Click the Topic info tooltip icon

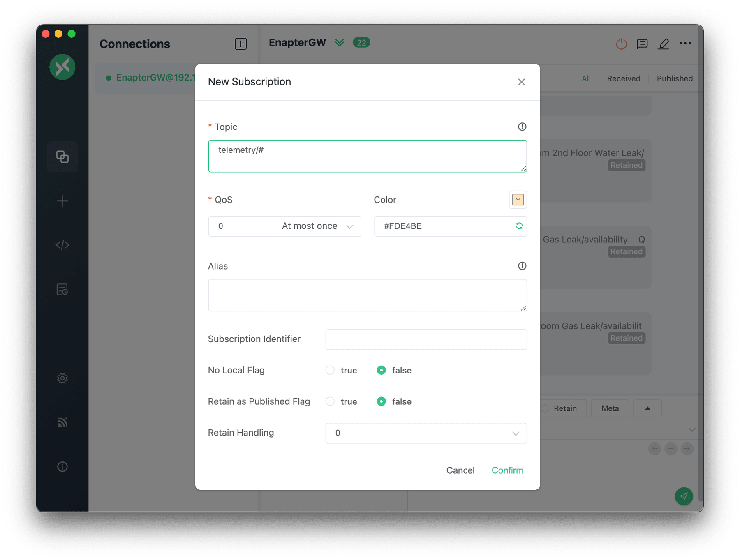(521, 127)
